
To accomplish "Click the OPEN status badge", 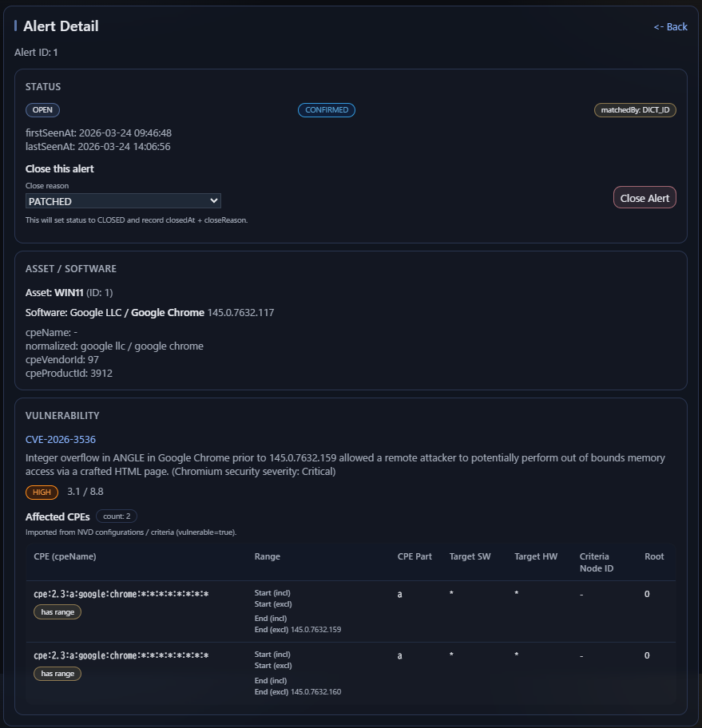I will (42, 109).
